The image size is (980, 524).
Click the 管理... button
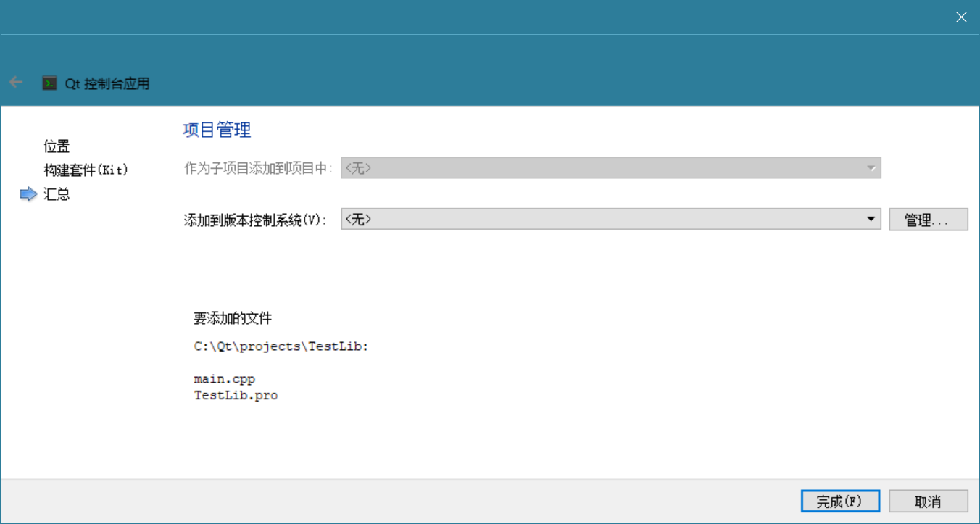coord(928,220)
